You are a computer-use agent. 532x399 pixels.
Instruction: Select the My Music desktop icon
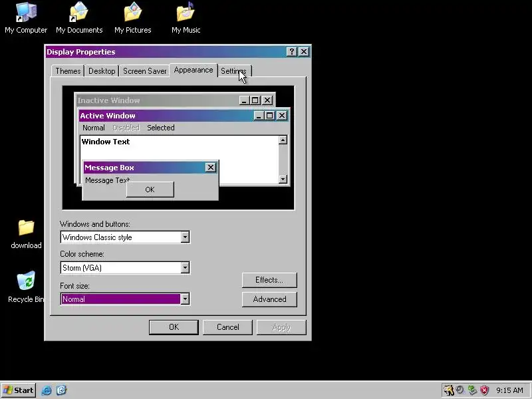186,19
